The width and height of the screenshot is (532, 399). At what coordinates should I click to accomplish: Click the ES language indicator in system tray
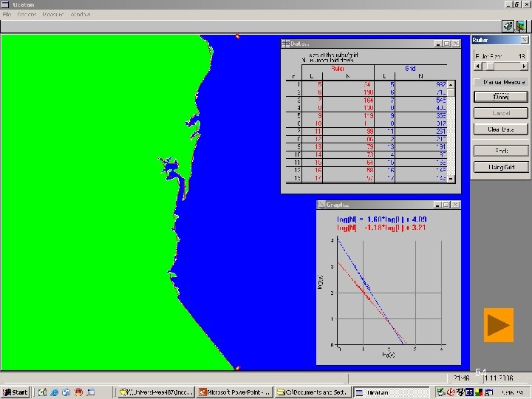point(469,392)
